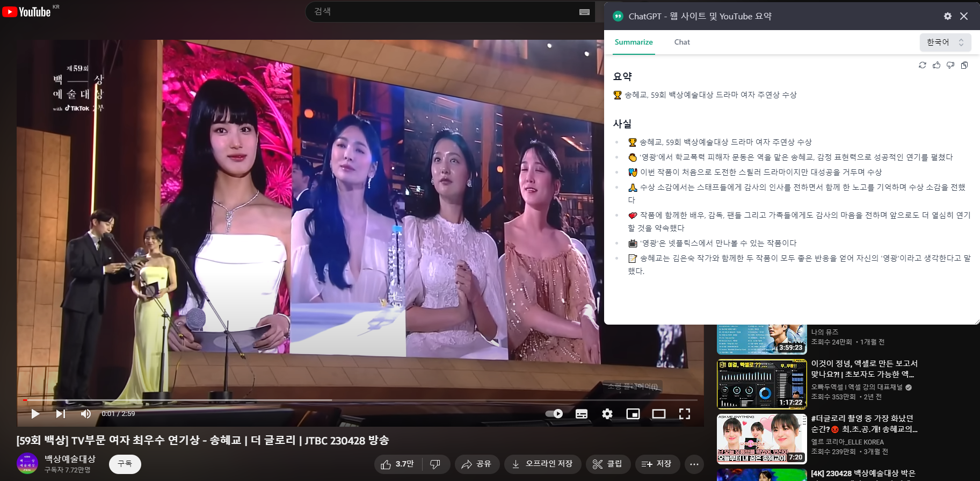Click the 요약 heading in summary panel

(x=622, y=76)
